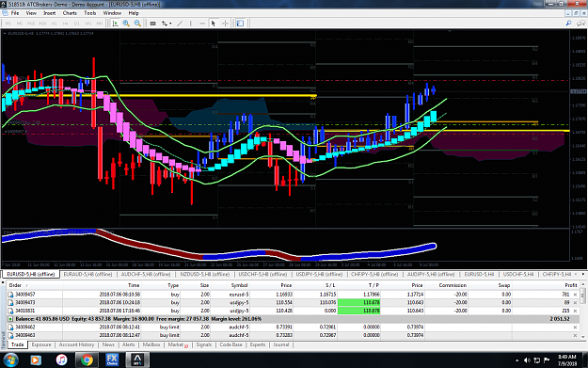Open the Help menu
This screenshot has width=588, height=368.
(x=134, y=13)
